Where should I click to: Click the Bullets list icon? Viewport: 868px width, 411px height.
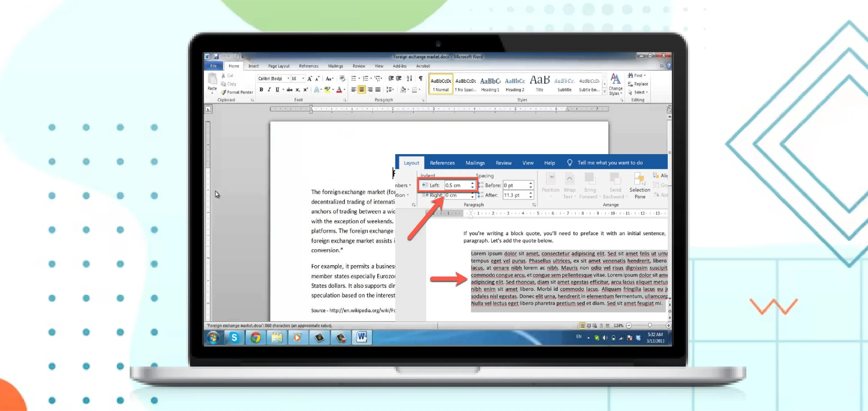(354, 79)
